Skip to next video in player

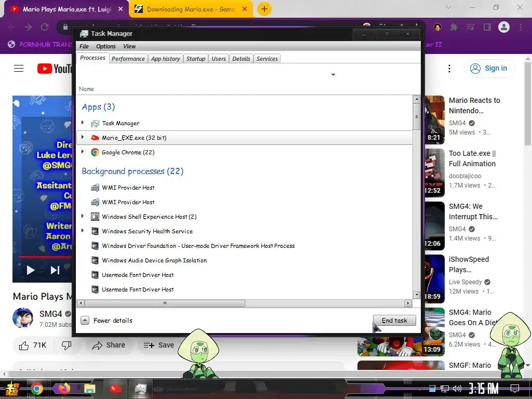click(55, 270)
